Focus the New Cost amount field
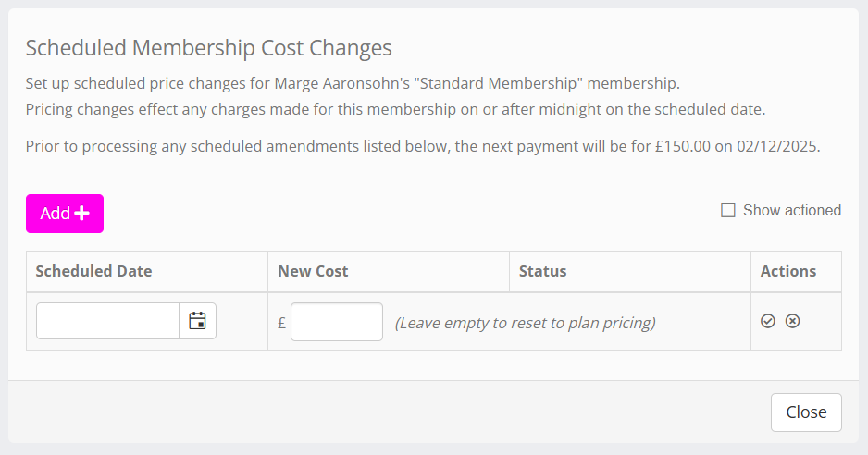868x455 pixels. 336,322
